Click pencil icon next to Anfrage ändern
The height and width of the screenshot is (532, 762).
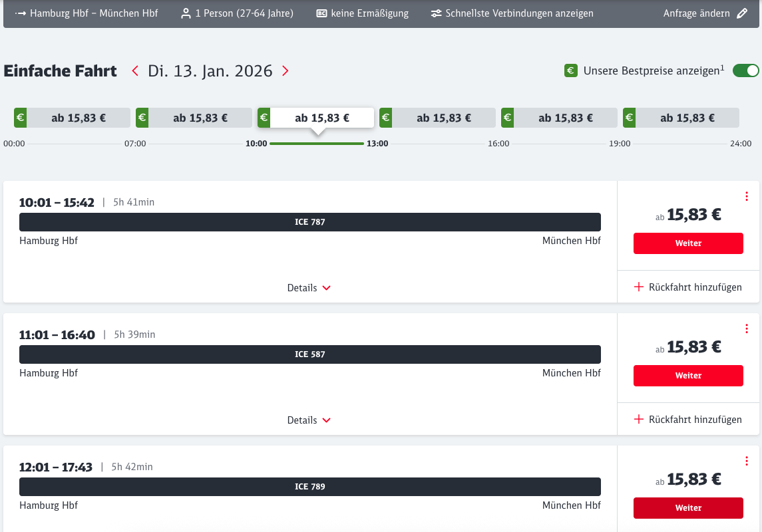click(x=742, y=13)
